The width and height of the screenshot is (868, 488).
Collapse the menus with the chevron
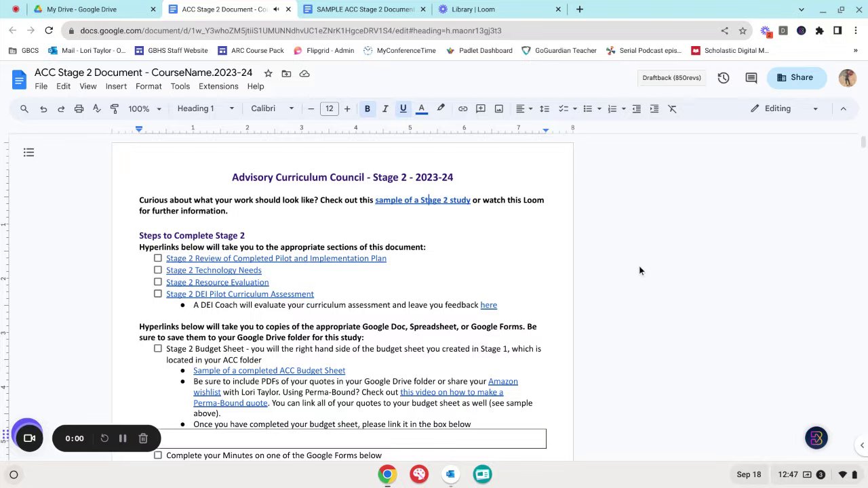click(x=843, y=108)
